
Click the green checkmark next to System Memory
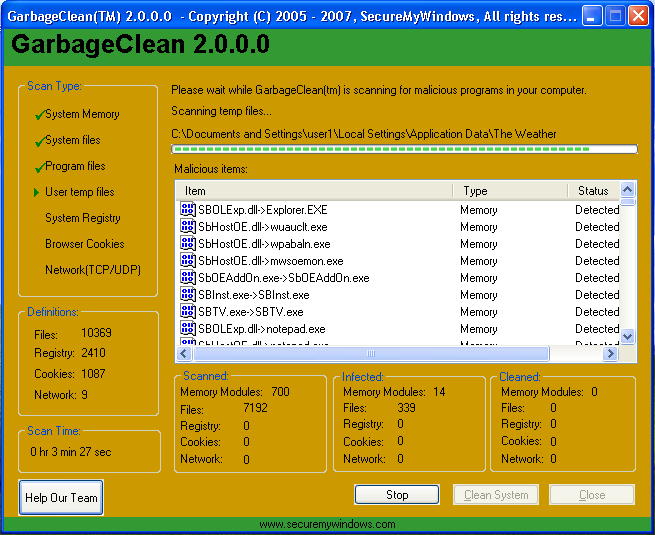tap(40, 114)
